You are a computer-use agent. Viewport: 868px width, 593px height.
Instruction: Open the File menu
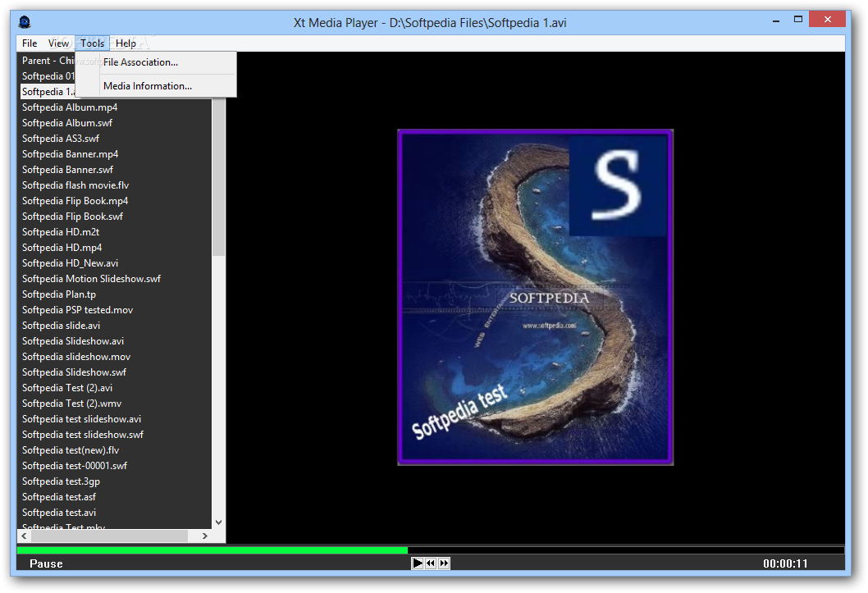[30, 43]
